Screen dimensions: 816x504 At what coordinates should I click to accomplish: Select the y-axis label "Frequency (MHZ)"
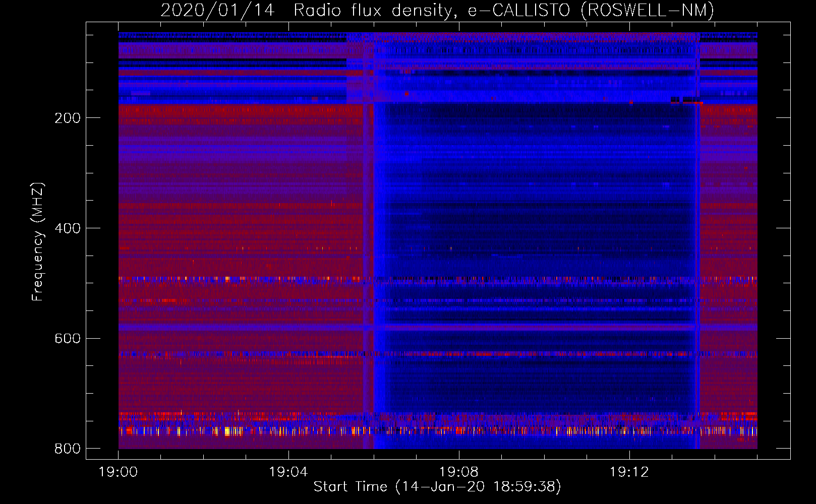[38, 242]
